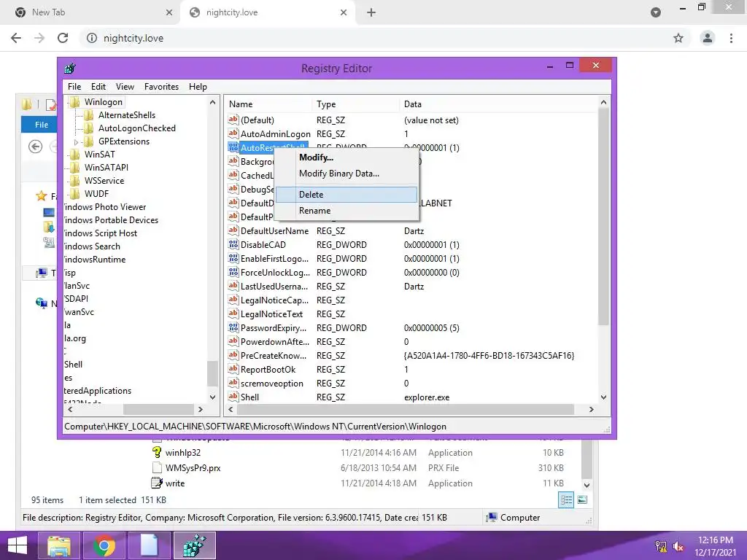Open Chrome from the taskbar
747x560 pixels.
(x=104, y=545)
